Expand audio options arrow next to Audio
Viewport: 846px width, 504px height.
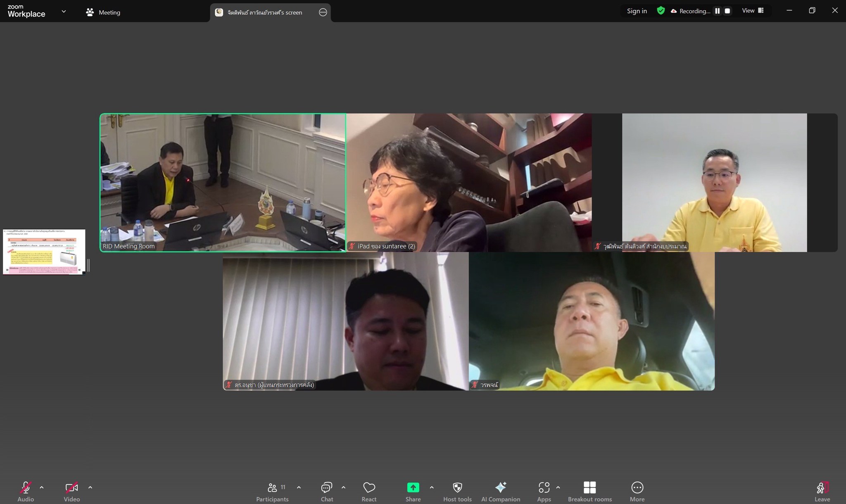click(x=42, y=487)
